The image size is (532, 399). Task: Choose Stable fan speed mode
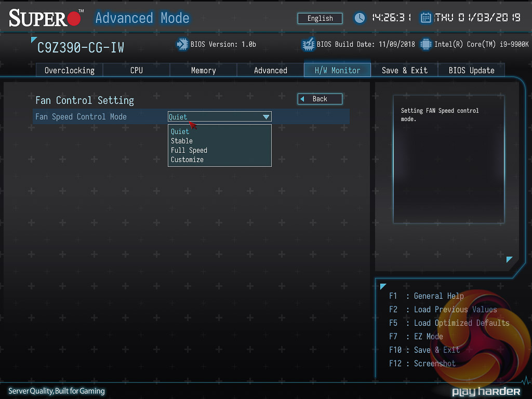pos(182,141)
